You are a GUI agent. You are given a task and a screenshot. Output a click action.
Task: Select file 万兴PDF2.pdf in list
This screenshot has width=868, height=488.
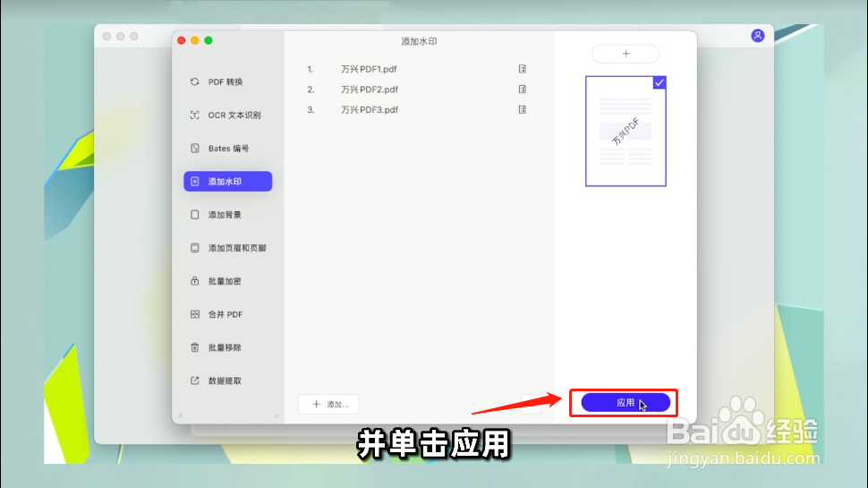(x=370, y=90)
